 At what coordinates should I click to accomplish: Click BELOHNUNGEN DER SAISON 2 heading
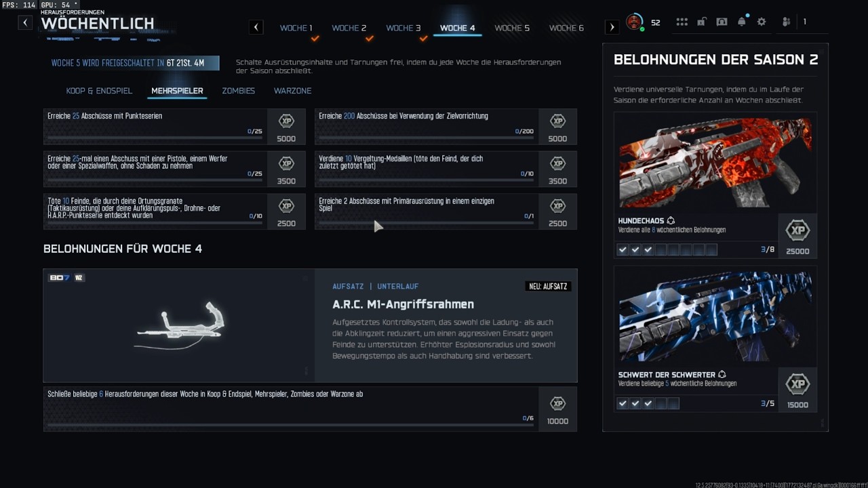point(715,60)
